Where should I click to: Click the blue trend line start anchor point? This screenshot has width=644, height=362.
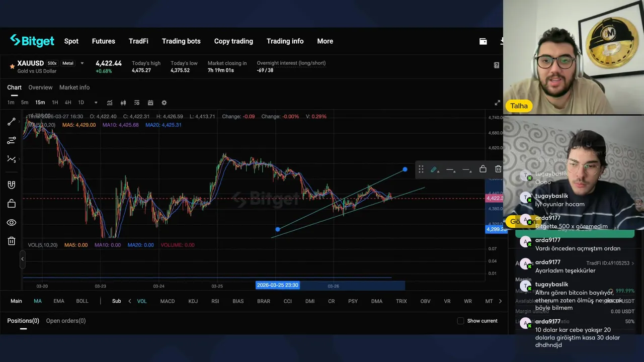[278, 229]
